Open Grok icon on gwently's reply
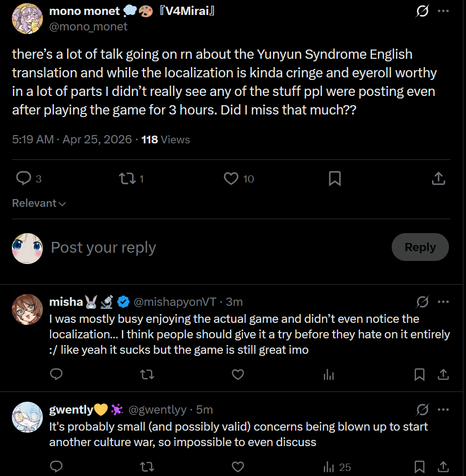 click(x=423, y=409)
